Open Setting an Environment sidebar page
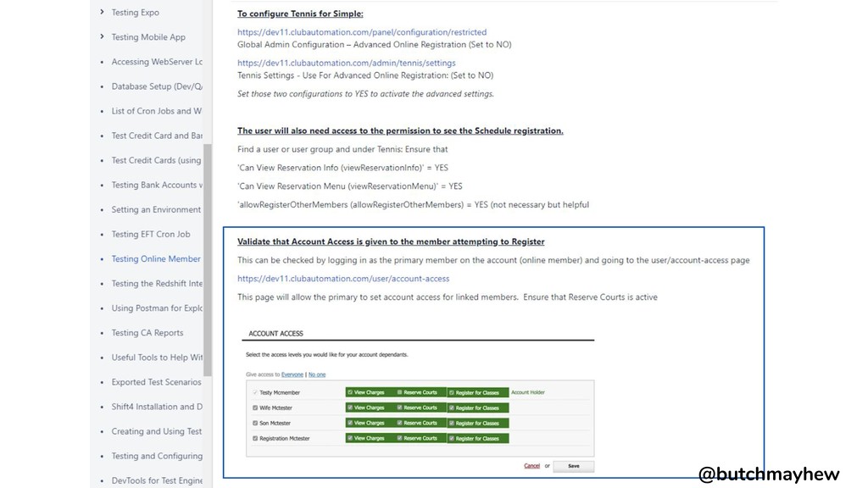The image size is (868, 488). (x=156, y=209)
